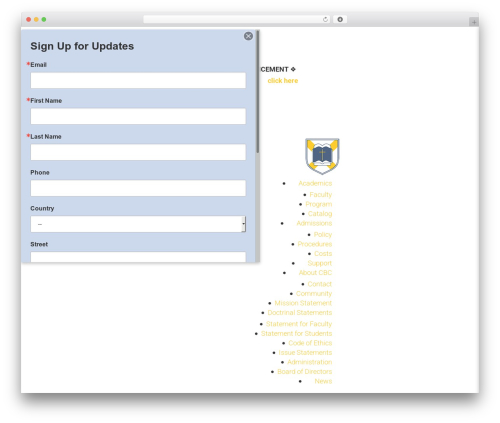This screenshot has width=500, height=423.
Task: Go to the Program page
Action: pyautogui.click(x=319, y=204)
